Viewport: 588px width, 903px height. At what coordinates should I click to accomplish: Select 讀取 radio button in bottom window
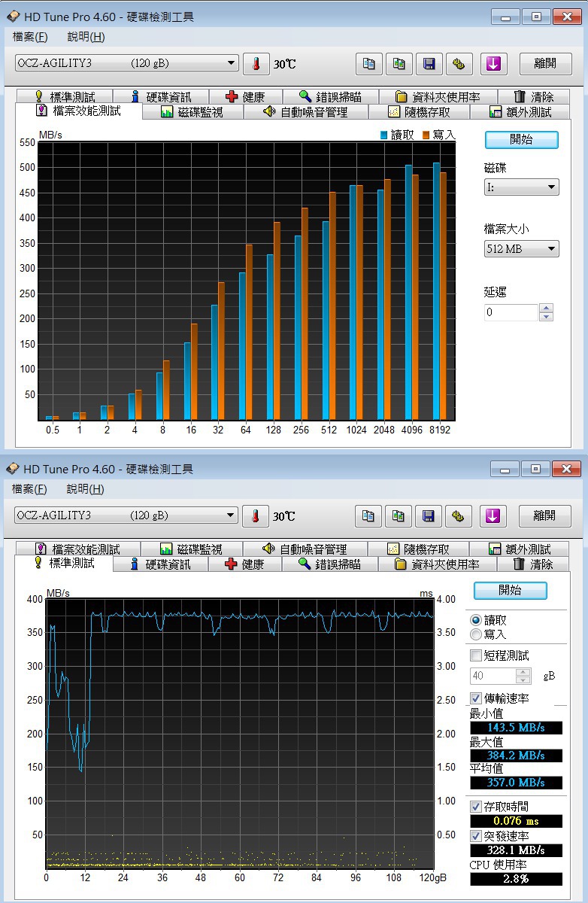coord(475,620)
